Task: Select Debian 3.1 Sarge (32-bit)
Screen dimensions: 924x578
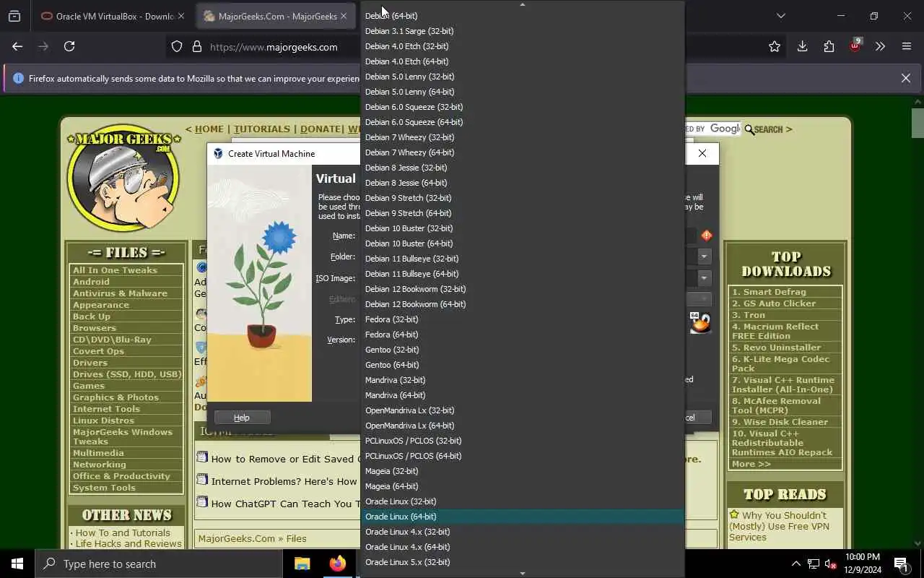Action: point(522,31)
